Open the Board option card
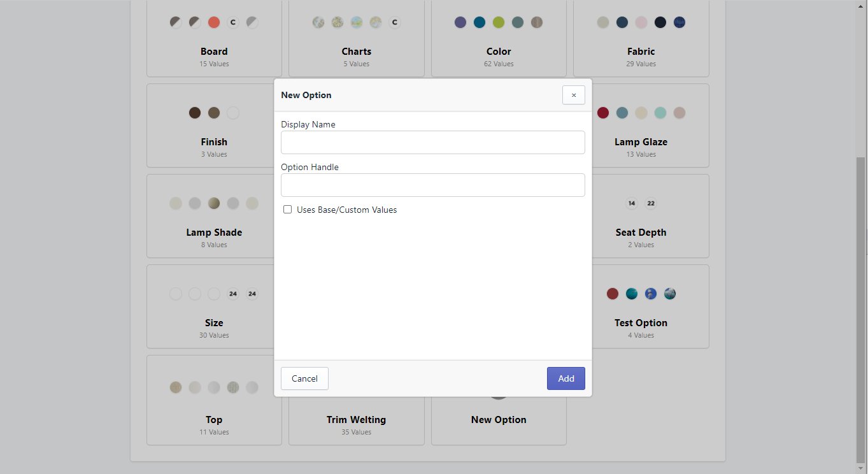 pos(214,52)
